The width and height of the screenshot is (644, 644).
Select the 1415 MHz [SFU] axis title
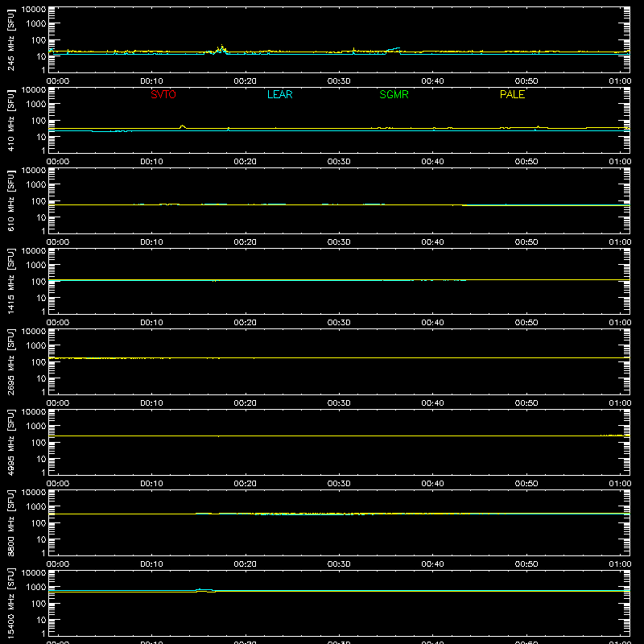pos(10,281)
